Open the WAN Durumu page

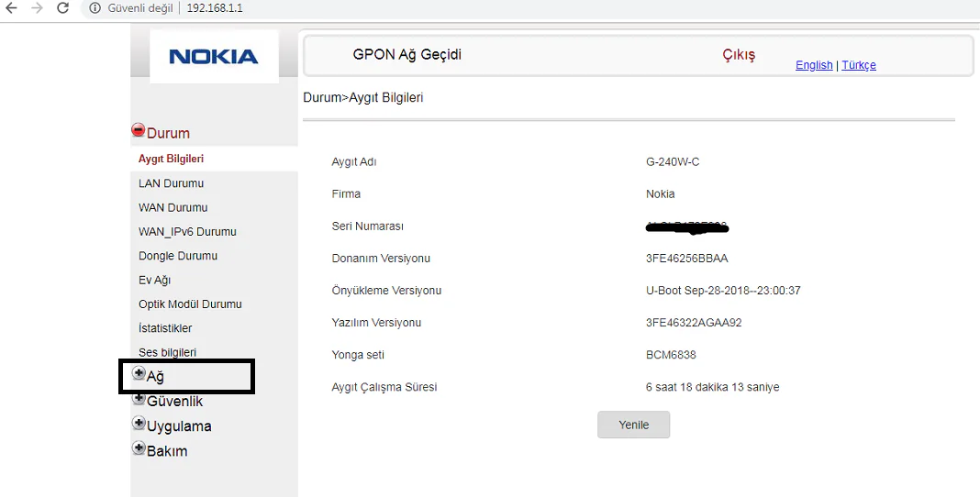pos(173,207)
